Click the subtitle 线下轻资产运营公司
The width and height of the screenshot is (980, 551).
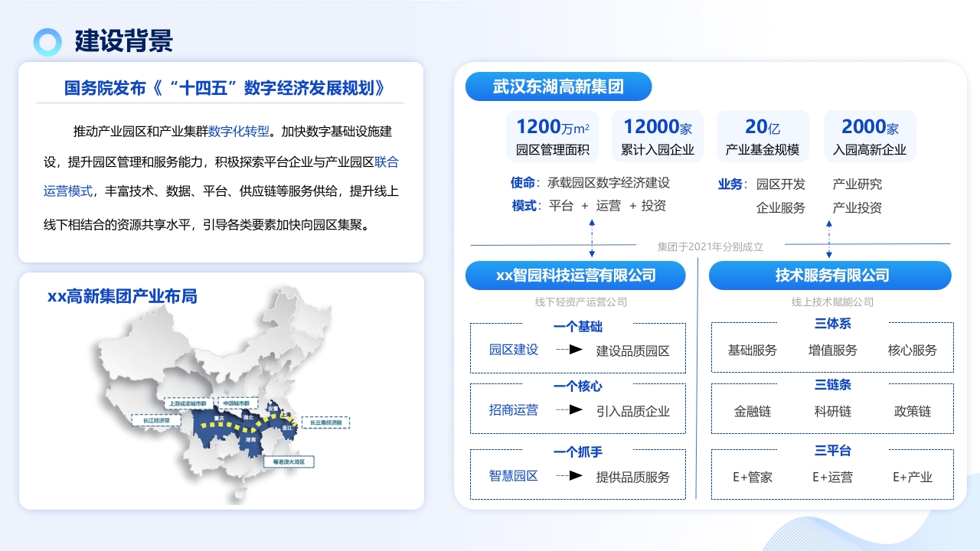[581, 302]
